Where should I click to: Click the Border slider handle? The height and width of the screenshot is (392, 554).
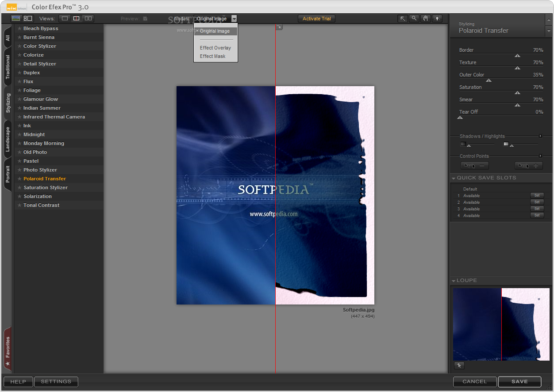517,56
